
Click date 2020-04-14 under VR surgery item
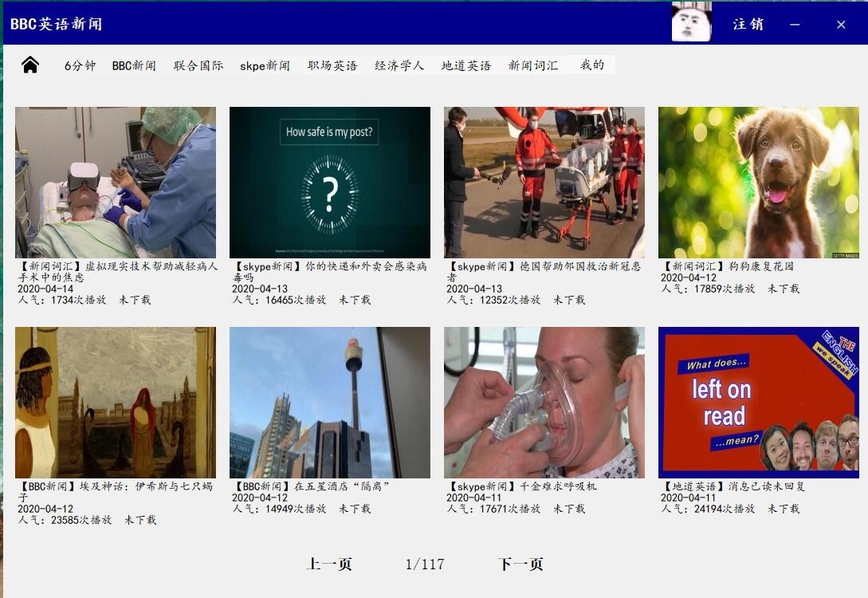(x=45, y=289)
